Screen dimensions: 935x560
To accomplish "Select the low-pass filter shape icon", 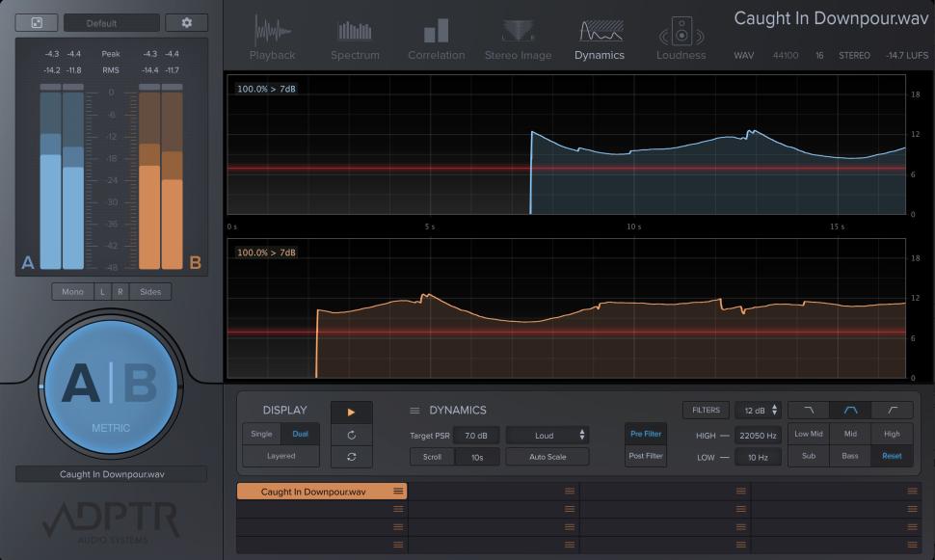I will 809,411.
